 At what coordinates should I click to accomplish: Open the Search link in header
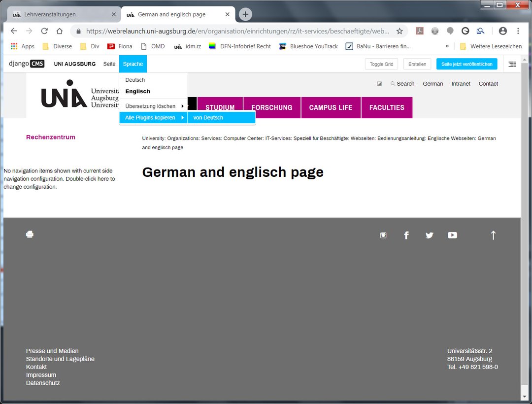(402, 84)
